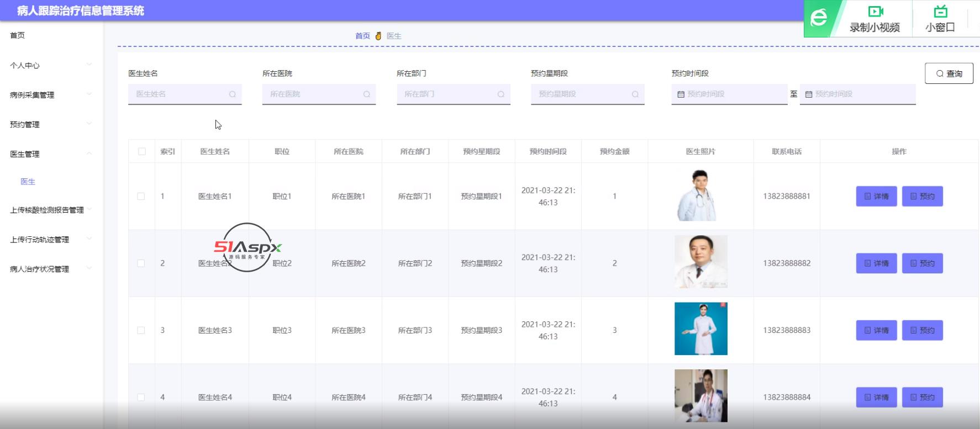Image resolution: width=980 pixels, height=429 pixels.
Task: Click the search icon in 所在部门 field
Action: 501,94
